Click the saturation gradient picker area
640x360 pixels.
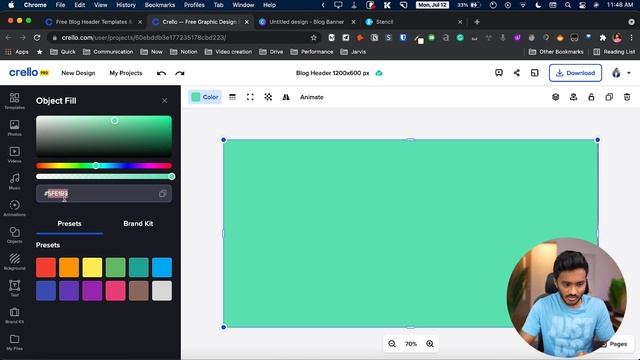pos(104,136)
